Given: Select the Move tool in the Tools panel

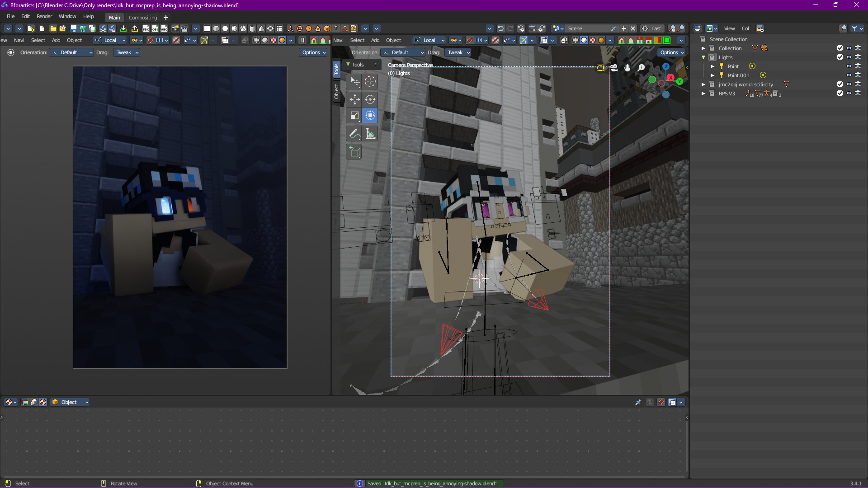Looking at the screenshot, I should (x=354, y=99).
